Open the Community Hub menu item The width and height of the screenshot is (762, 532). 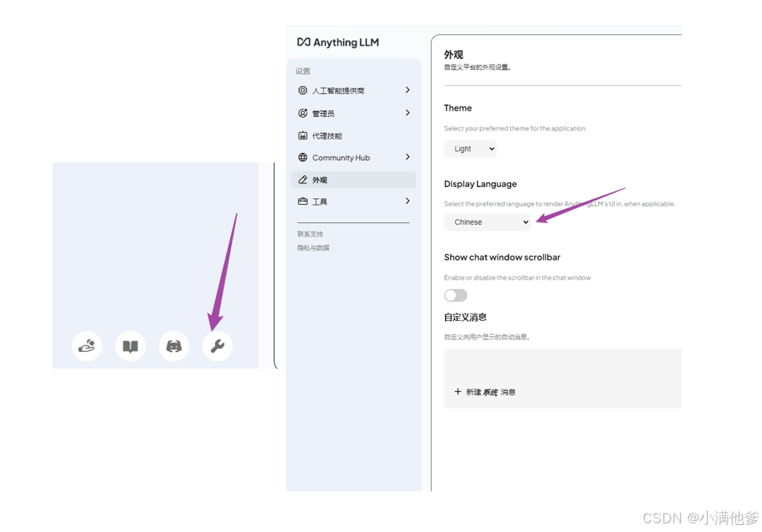[x=354, y=157]
